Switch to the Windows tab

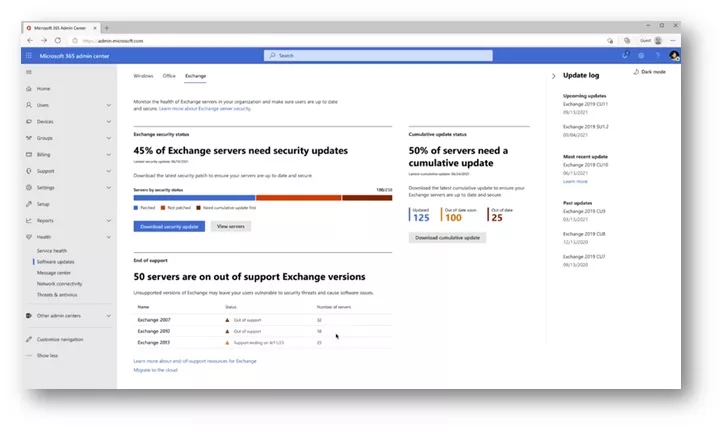(143, 76)
